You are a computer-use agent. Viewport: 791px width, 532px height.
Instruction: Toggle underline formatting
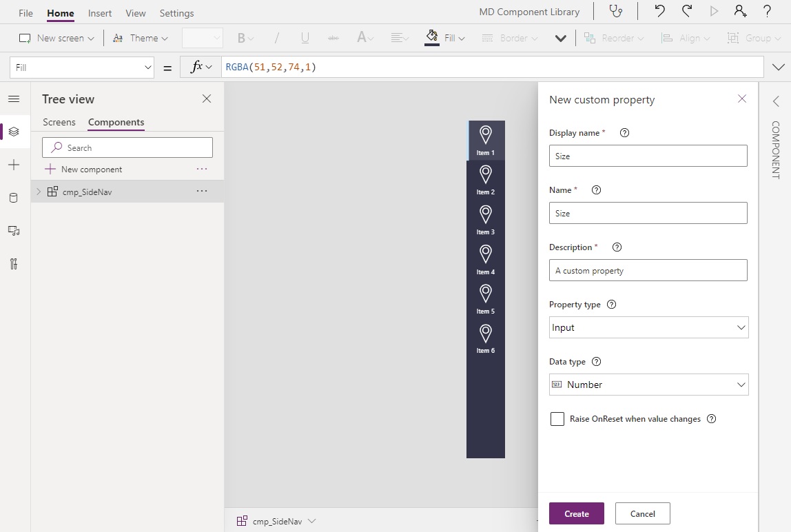(305, 38)
